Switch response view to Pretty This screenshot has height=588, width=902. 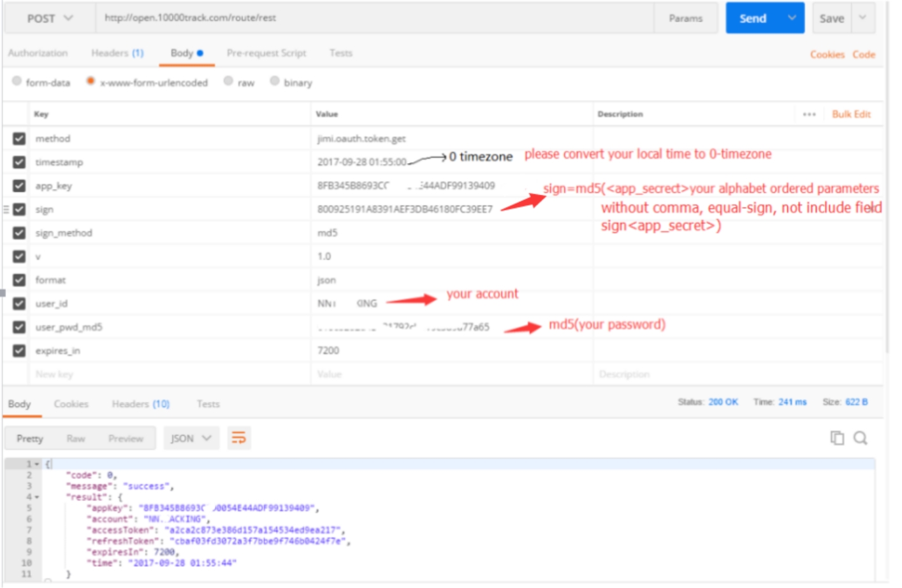pyautogui.click(x=30, y=438)
